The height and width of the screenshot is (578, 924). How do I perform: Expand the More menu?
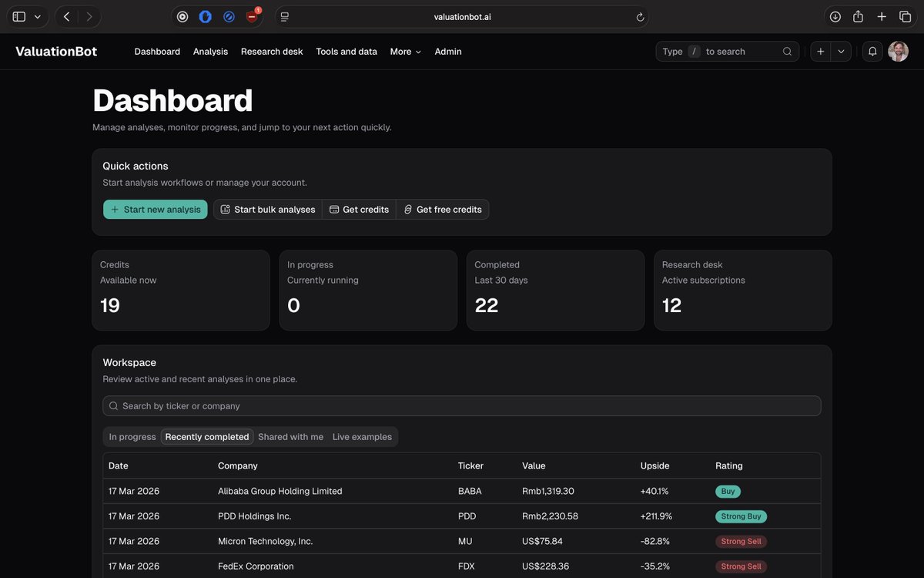pos(406,52)
